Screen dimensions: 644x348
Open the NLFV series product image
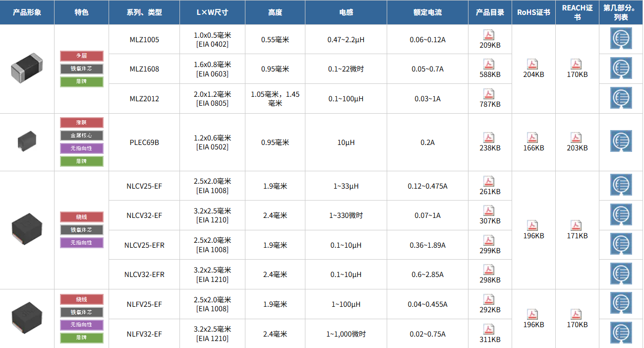(x=27, y=317)
